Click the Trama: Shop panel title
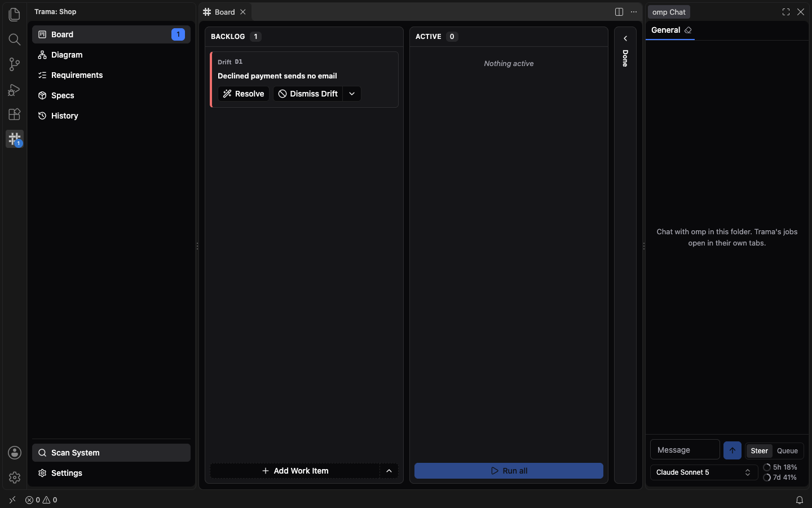Viewport: 812px width, 508px height. [55, 12]
